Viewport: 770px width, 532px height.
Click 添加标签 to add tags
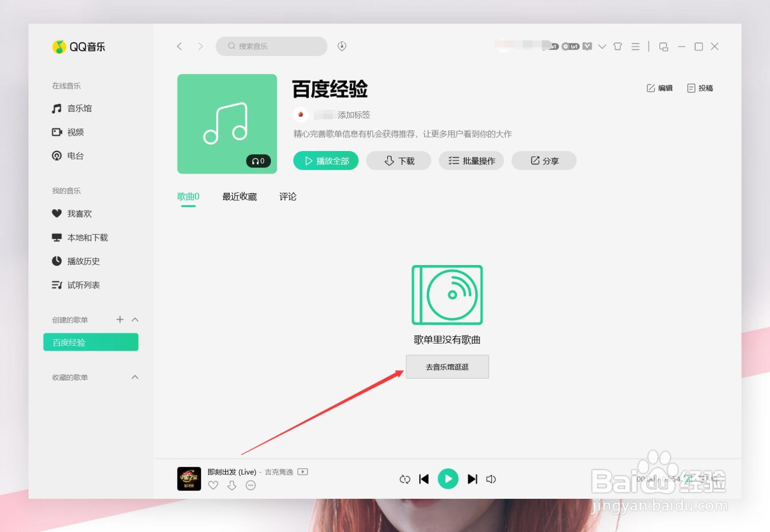(354, 115)
